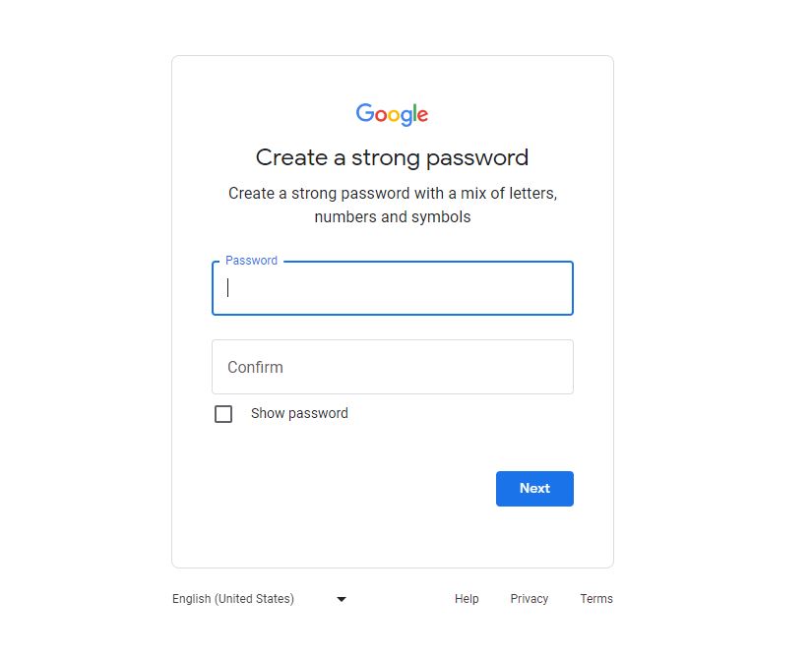The height and width of the screenshot is (658, 812).
Task: Focus the Password input field
Action: click(x=394, y=288)
